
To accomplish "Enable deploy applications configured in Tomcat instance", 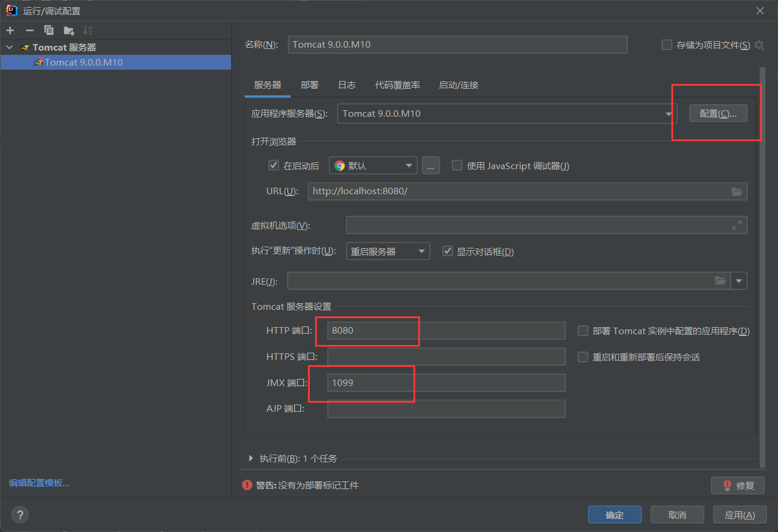I will click(583, 331).
